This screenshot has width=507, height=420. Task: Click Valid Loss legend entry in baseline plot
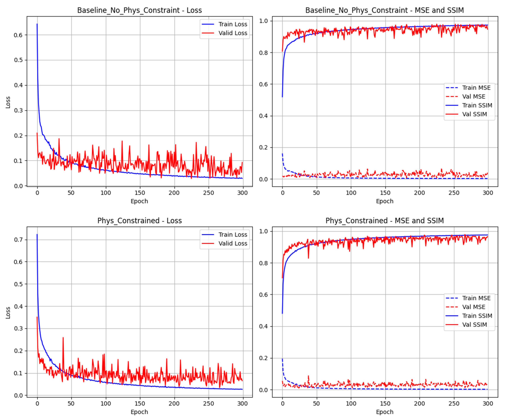pos(232,33)
